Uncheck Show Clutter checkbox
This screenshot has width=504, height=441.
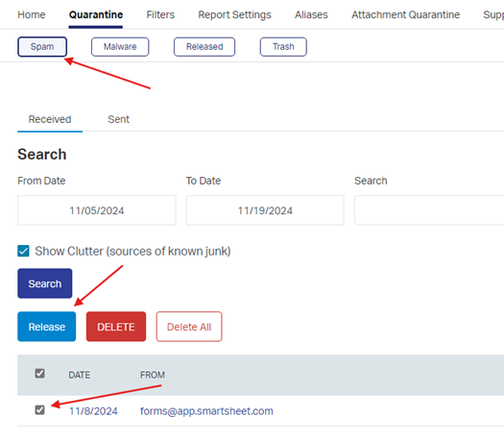click(23, 251)
